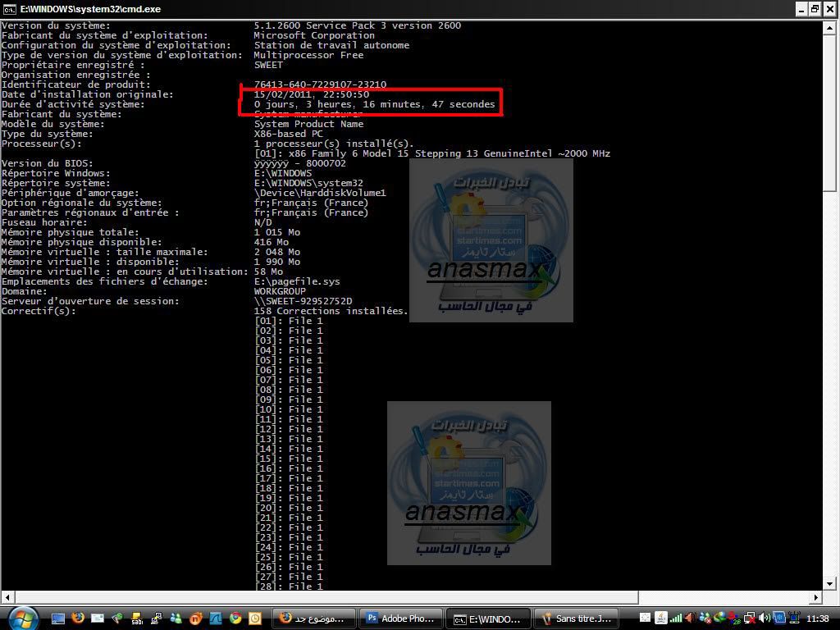Click the signal strength bars tray icon

pyautogui.click(x=675, y=618)
